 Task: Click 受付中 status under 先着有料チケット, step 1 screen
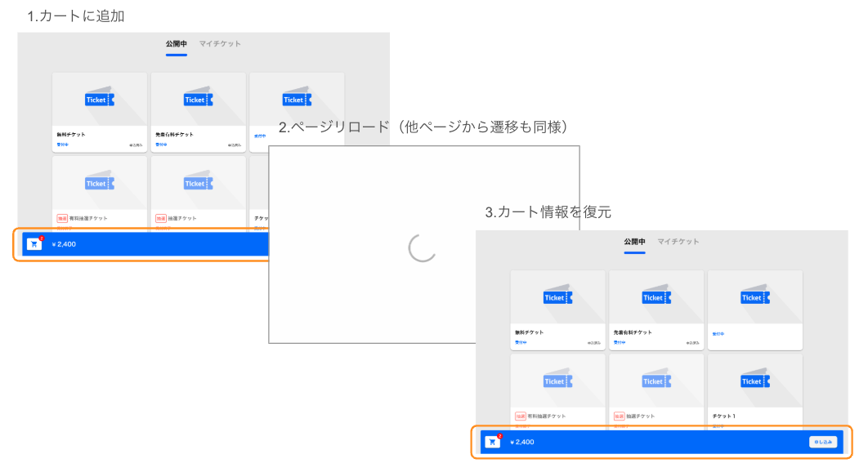[x=160, y=145]
